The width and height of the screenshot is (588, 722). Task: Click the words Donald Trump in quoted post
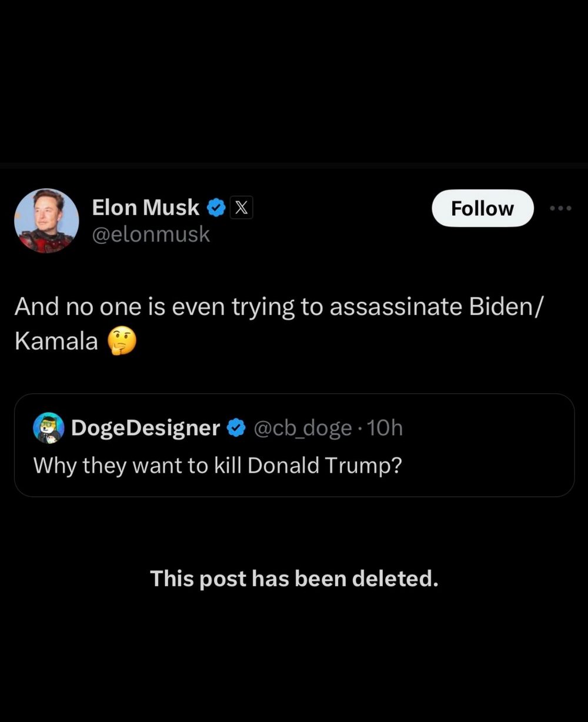pyautogui.click(x=325, y=465)
